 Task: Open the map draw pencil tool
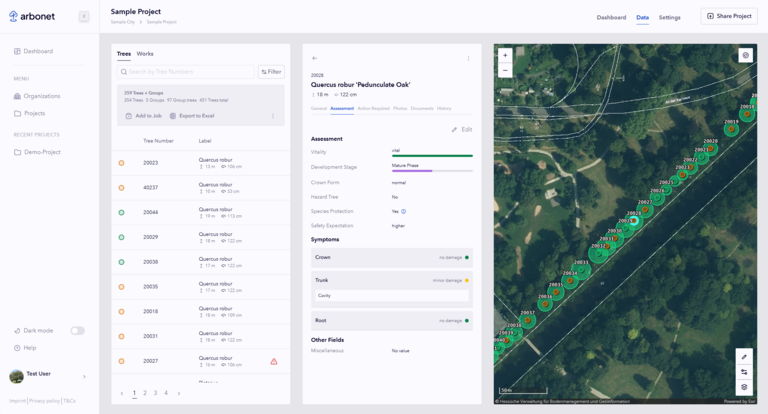[744, 357]
